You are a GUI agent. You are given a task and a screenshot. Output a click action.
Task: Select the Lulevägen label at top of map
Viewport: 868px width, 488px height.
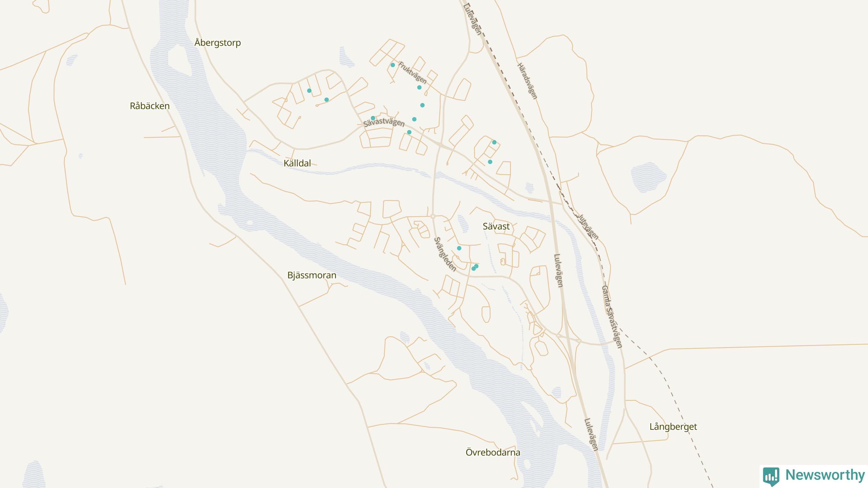472,19
